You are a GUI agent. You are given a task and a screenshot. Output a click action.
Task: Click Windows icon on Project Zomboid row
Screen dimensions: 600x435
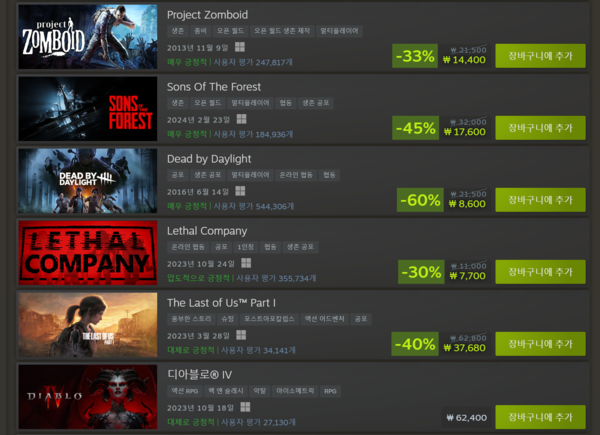click(240, 47)
